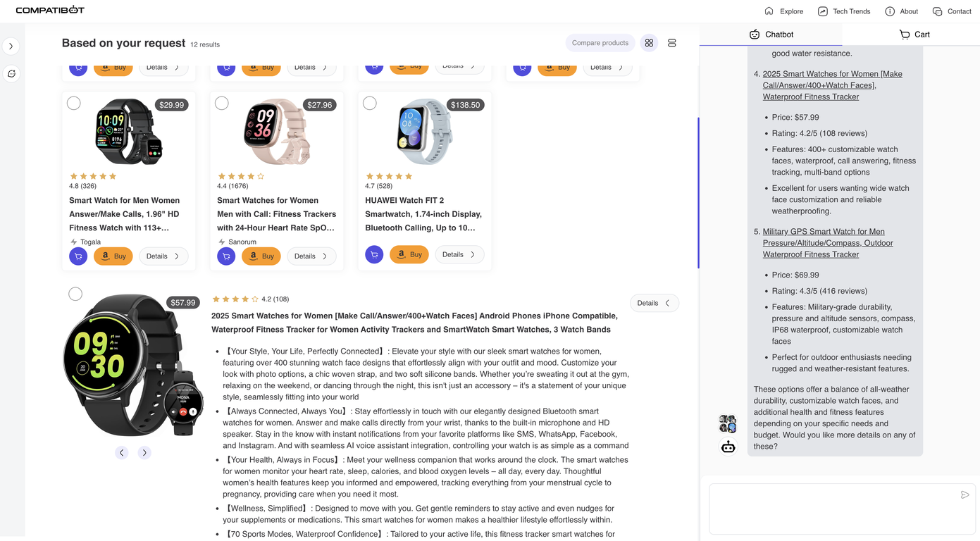Click the Compare products button

tap(600, 43)
